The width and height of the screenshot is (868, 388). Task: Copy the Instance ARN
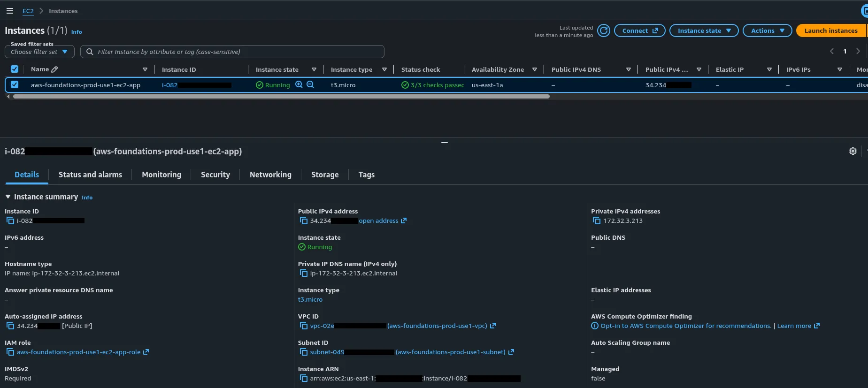(304, 378)
